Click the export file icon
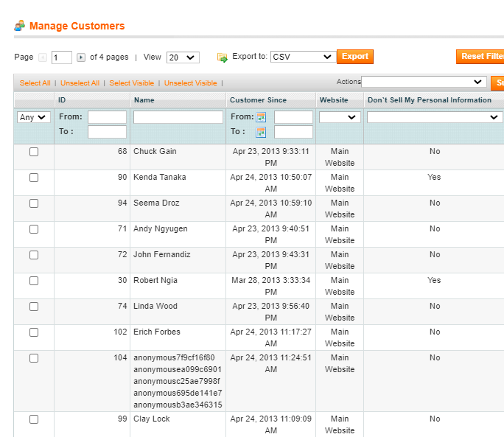 point(223,57)
